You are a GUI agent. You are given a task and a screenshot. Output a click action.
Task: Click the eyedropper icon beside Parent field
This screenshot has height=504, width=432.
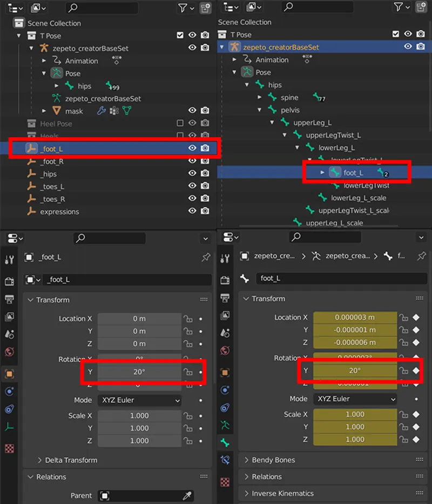click(187, 495)
